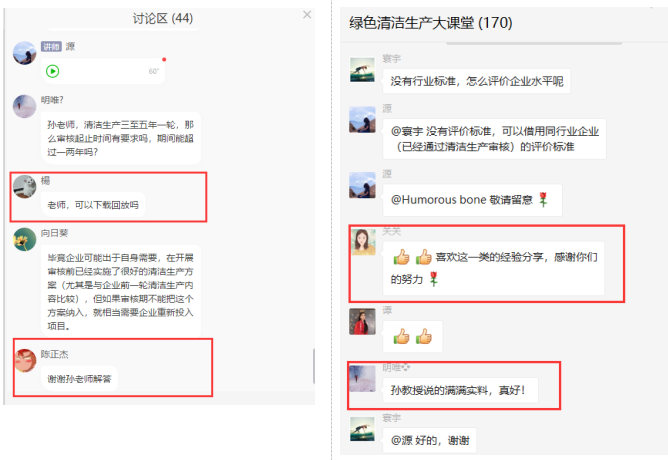This screenshot has height=460, width=668.
Task: Open the 绿色清洁生产大课堂 (170) chat title
Action: click(431, 23)
